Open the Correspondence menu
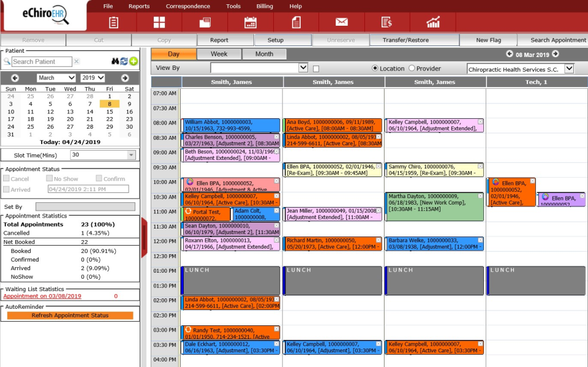 coord(188,6)
